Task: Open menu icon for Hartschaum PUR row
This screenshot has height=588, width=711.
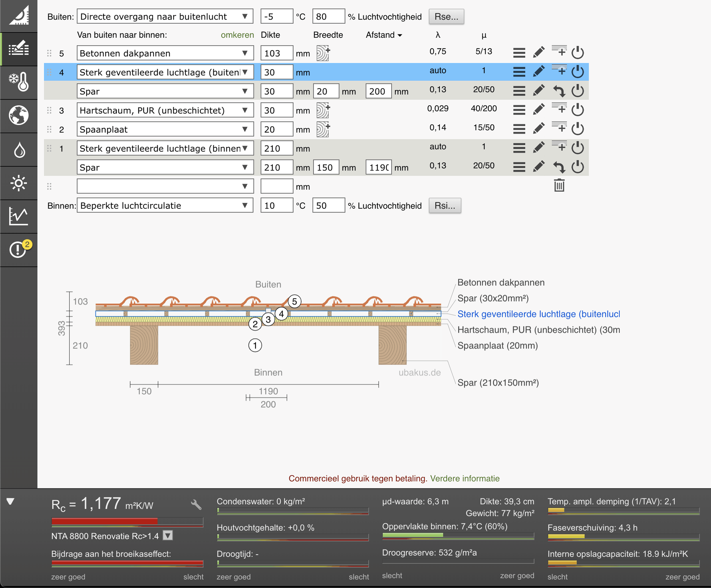Action: tap(519, 110)
